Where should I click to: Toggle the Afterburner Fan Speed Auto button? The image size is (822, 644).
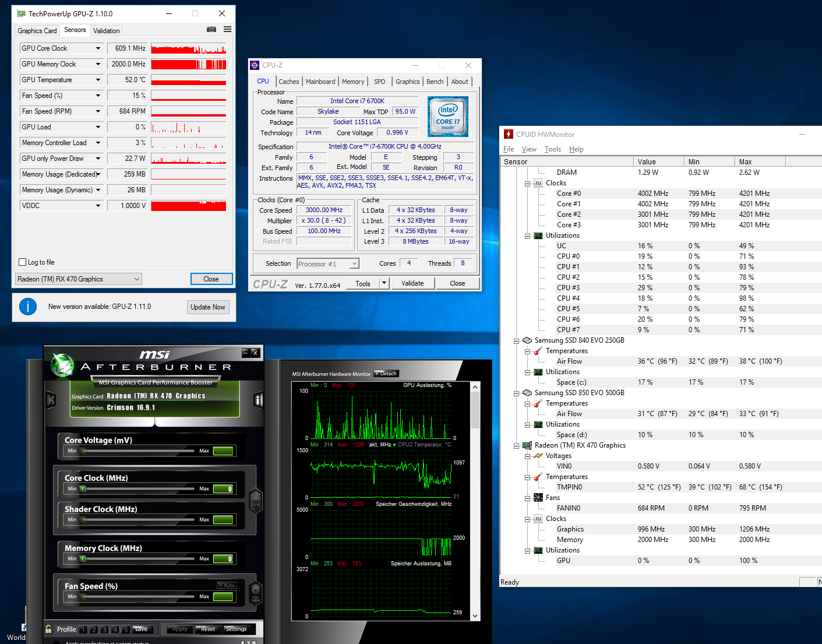227,585
